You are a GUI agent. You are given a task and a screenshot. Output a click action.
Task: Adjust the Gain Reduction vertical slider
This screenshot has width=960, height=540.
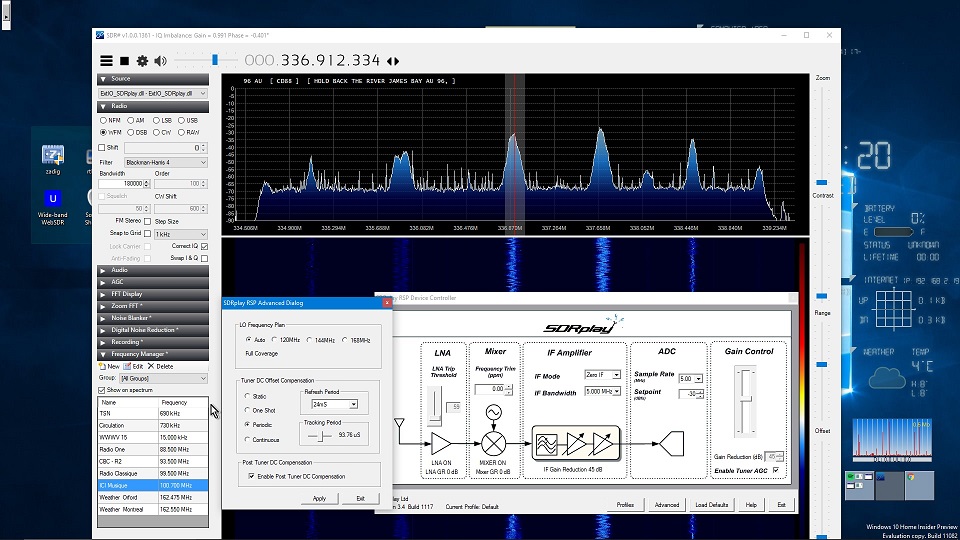tap(745, 401)
